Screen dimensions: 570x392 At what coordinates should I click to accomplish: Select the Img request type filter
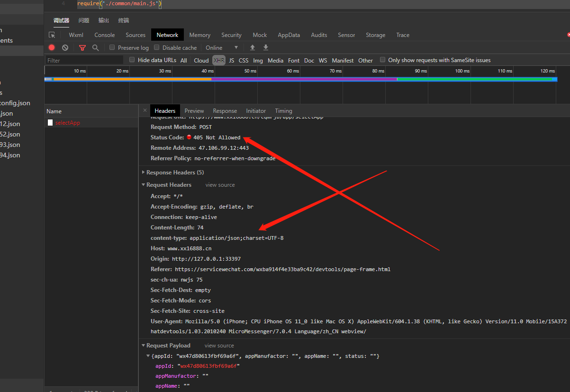[258, 60]
